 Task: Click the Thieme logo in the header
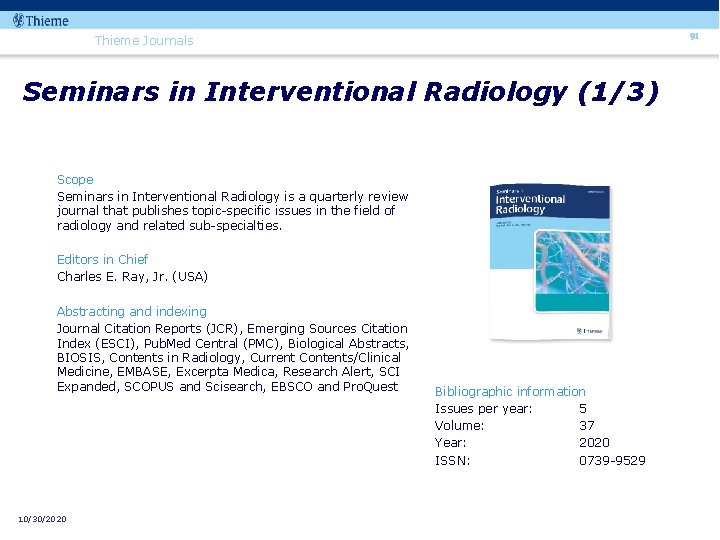[x=41, y=21]
